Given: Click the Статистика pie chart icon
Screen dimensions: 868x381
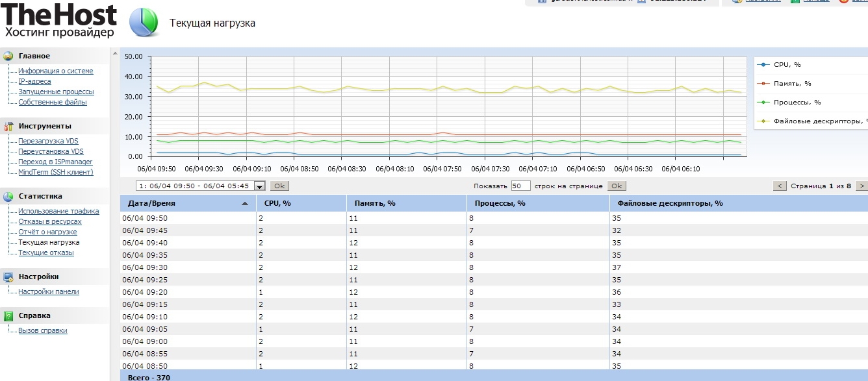Looking at the screenshot, I should click(x=8, y=196).
